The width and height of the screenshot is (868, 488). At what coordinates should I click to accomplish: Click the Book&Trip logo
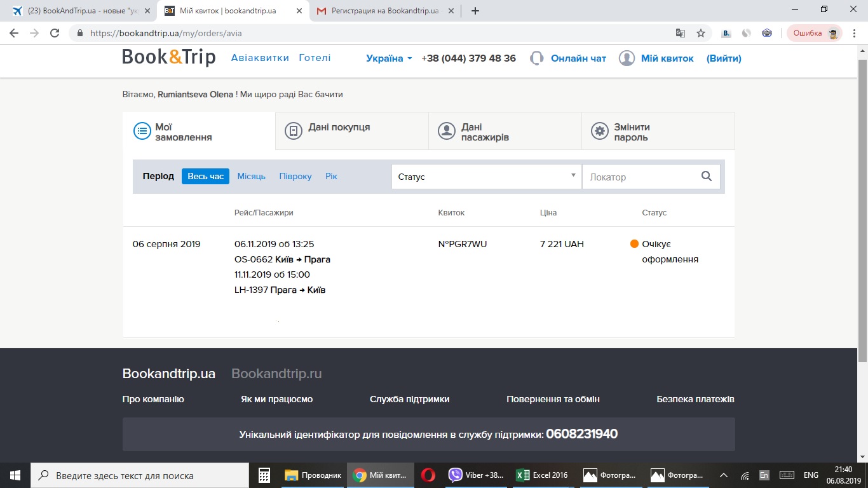[x=169, y=57]
